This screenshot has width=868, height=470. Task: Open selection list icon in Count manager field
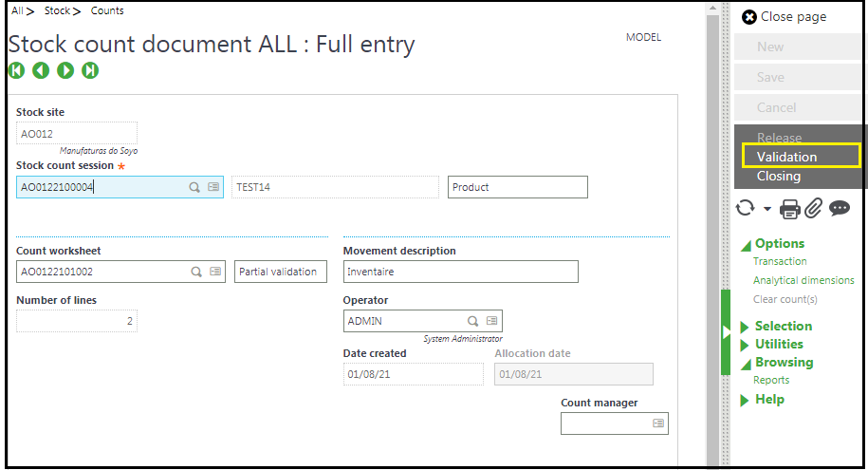pos(658,423)
